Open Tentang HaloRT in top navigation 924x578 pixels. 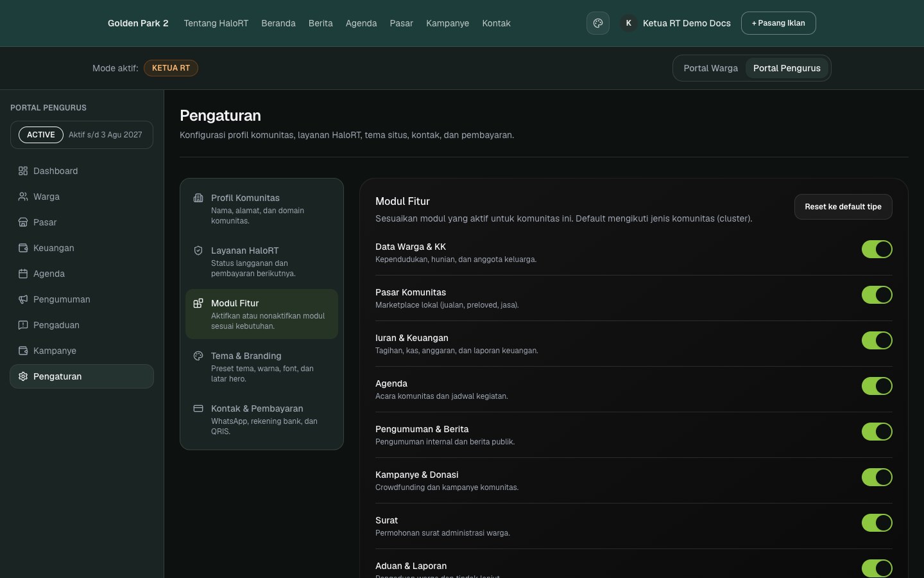(216, 23)
